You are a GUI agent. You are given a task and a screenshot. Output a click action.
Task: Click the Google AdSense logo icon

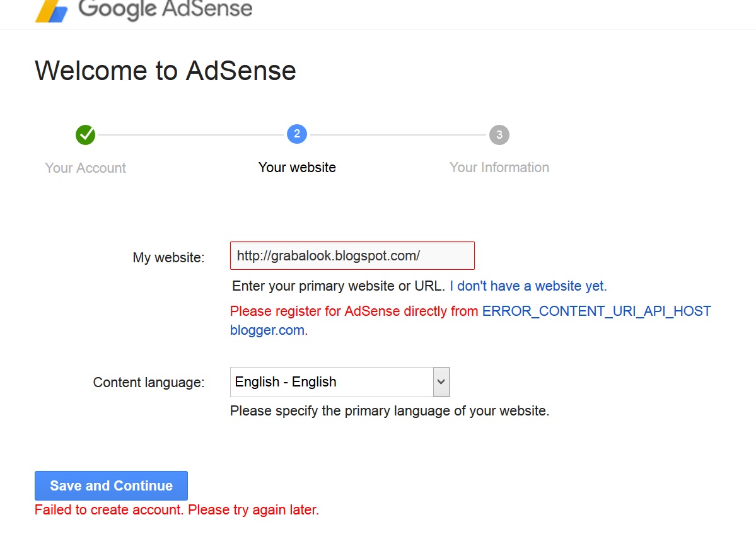(52, 11)
